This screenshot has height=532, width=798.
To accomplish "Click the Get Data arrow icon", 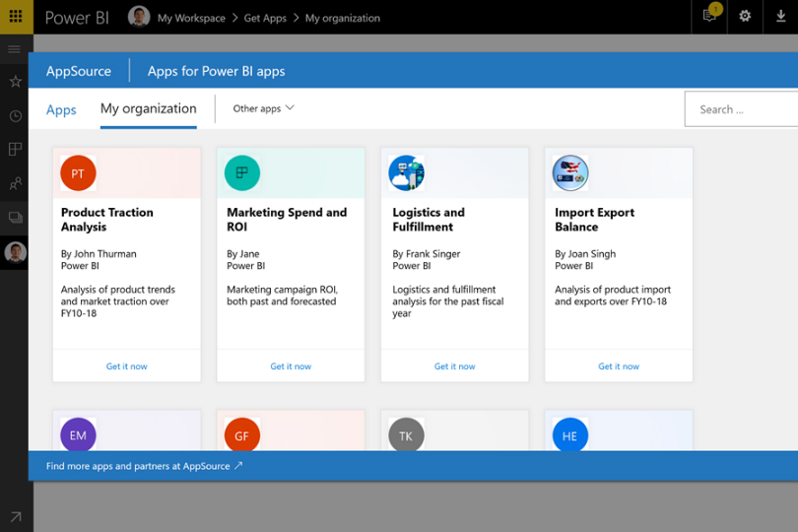I will click(15, 516).
